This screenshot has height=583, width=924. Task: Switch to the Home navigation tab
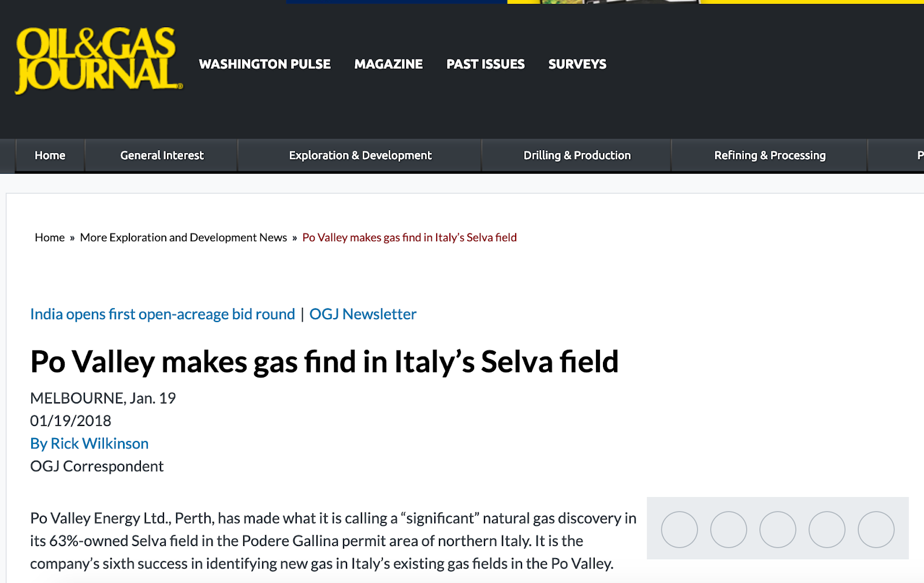50,155
